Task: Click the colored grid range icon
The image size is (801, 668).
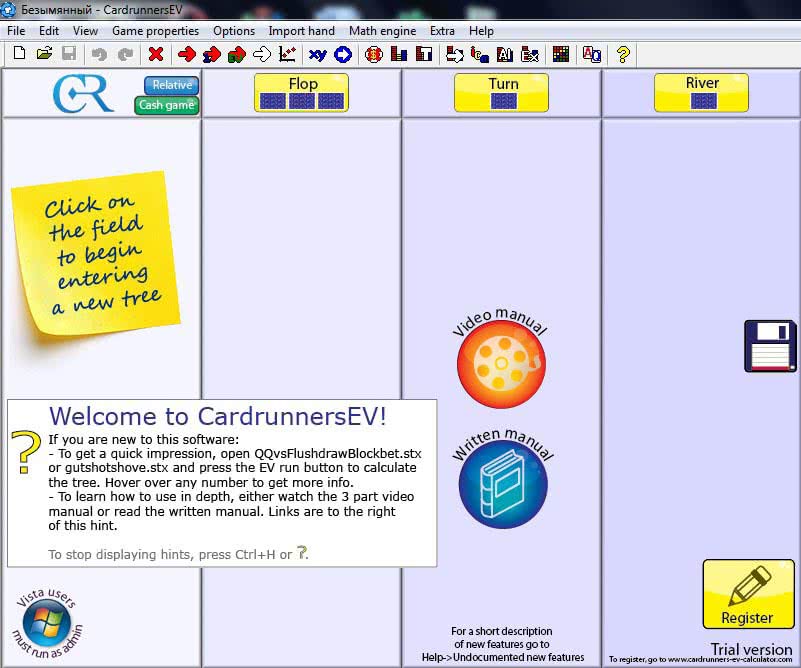Action: 560,54
